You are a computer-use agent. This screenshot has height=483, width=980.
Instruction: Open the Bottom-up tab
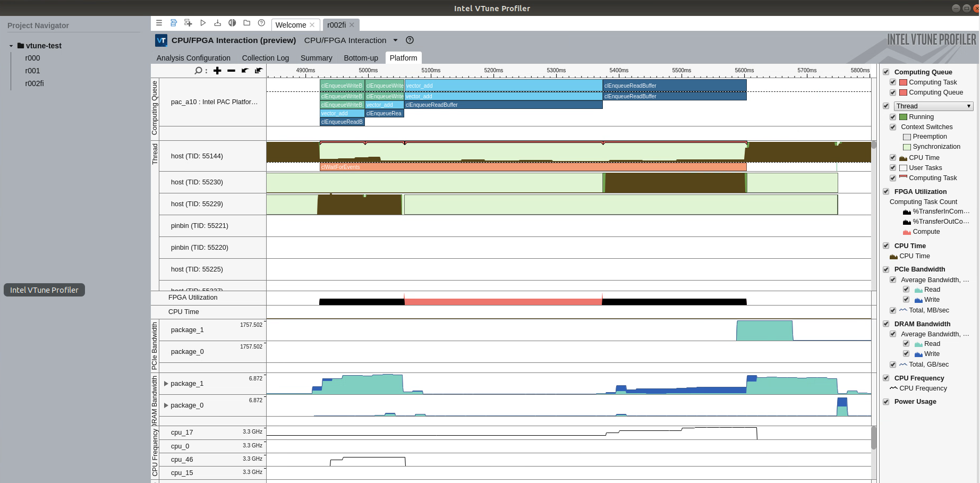(361, 58)
